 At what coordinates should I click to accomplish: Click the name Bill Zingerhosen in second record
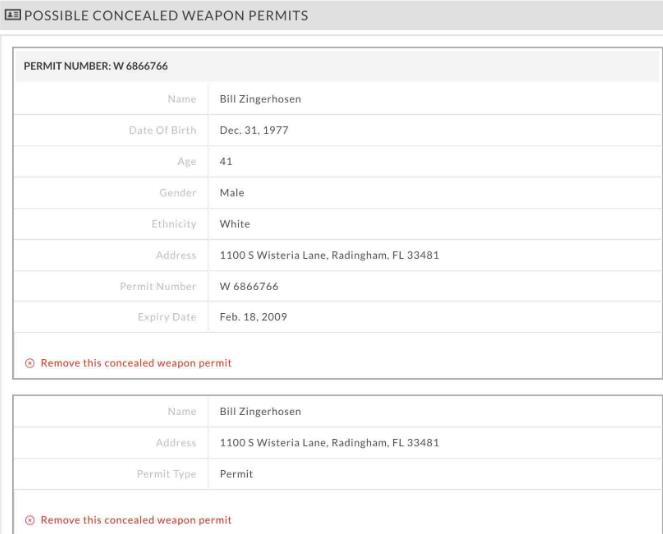(x=260, y=411)
